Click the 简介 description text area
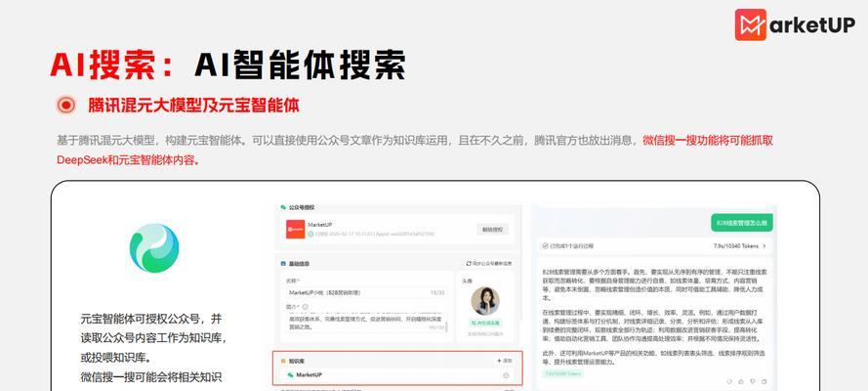Viewport: 868px width, 391px height. 366,323
